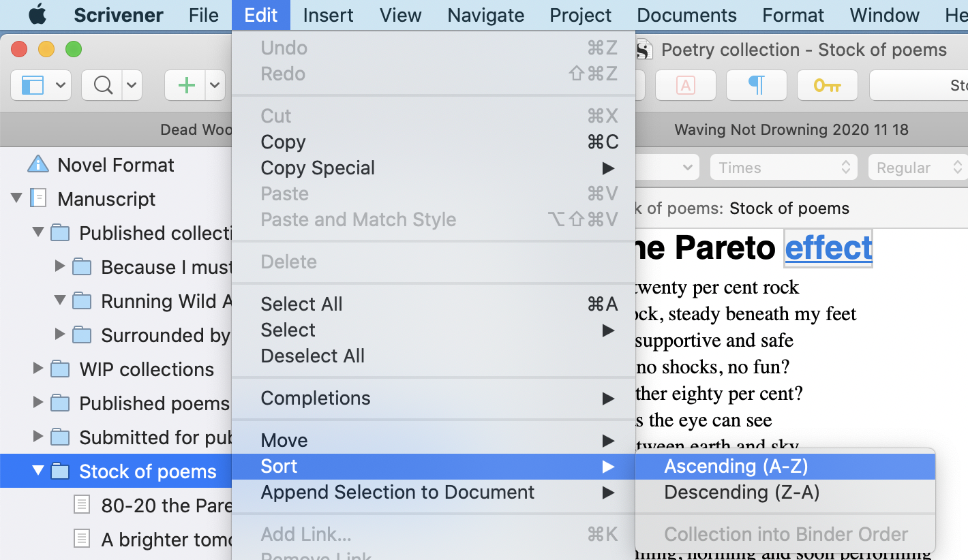
Task: Click the Novel Format info icon
Action: (37, 164)
